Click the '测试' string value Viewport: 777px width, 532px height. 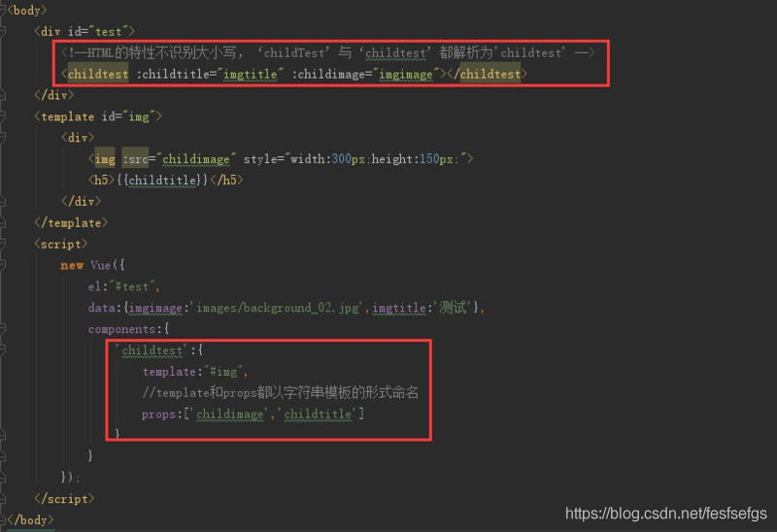[453, 308]
